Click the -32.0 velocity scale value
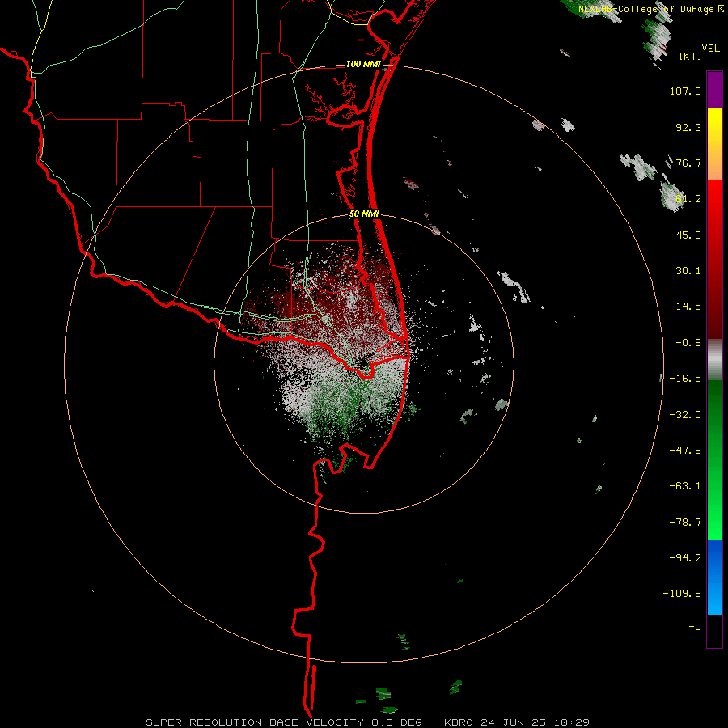The image size is (728, 728). click(685, 415)
